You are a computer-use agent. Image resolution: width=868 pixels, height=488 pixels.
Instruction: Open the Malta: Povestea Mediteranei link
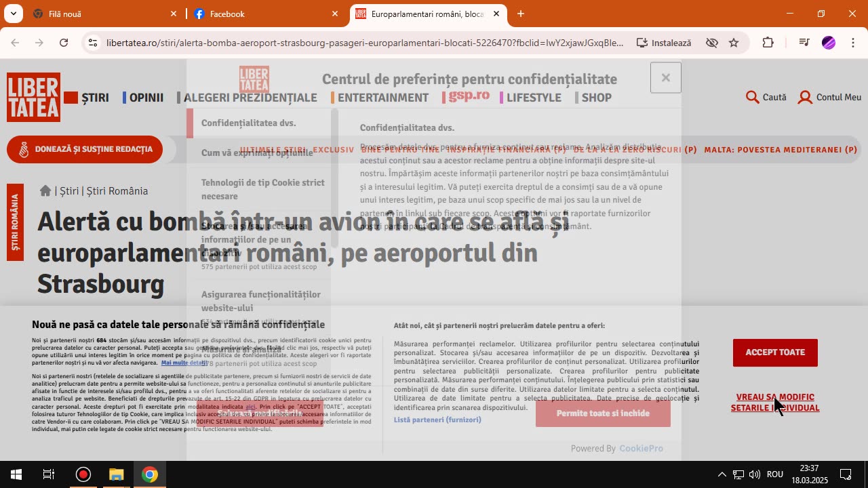pos(781,150)
